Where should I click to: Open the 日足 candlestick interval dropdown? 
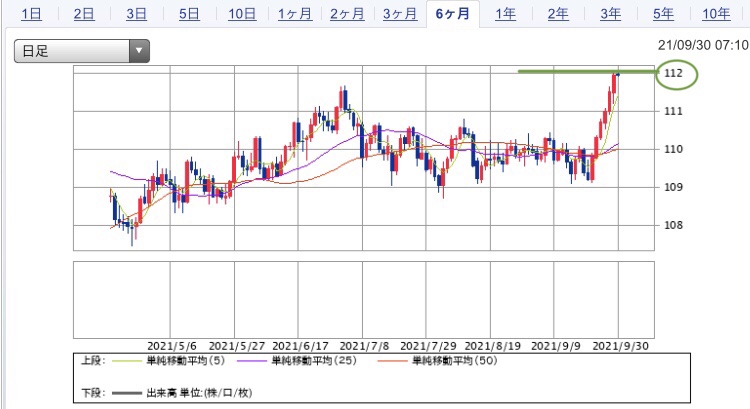pos(80,51)
